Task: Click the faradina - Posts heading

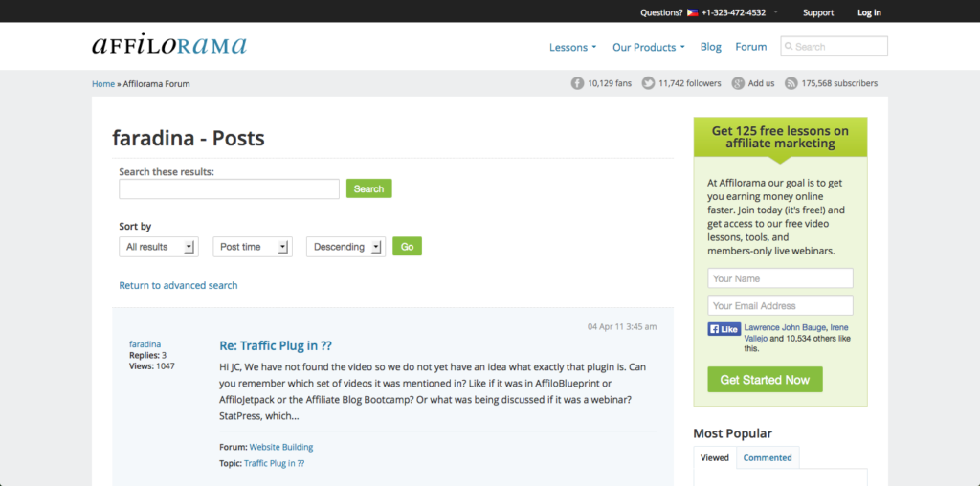Action: click(x=189, y=138)
